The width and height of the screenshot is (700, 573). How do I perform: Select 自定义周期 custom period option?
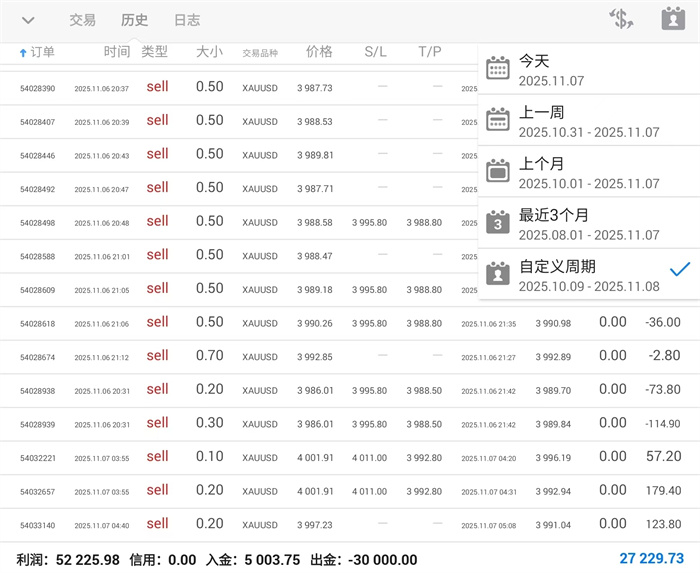tap(589, 274)
